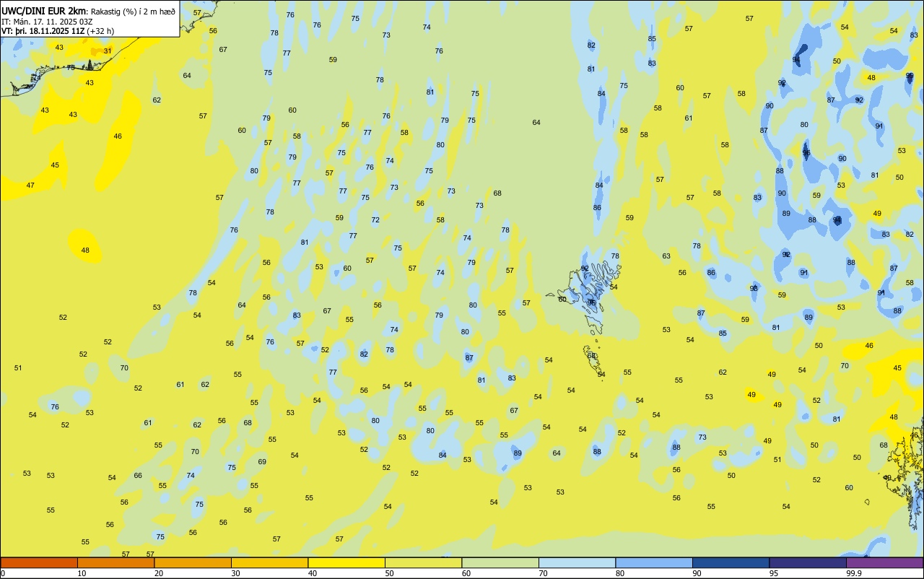Viewport: 924px width, 579px height.
Task: Click the 10–20 orange legend color segment
Action: click(115, 562)
